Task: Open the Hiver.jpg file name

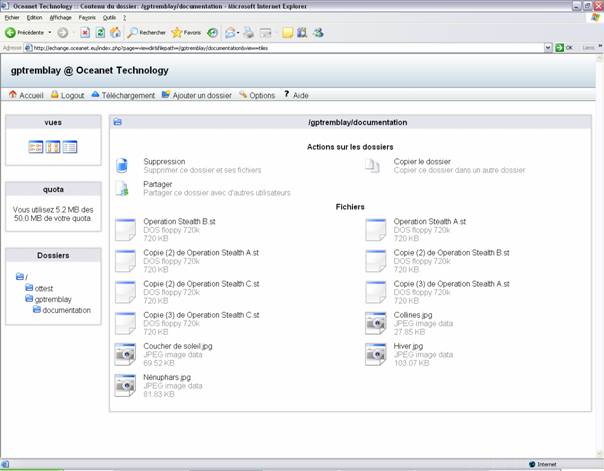Action: (x=408, y=346)
